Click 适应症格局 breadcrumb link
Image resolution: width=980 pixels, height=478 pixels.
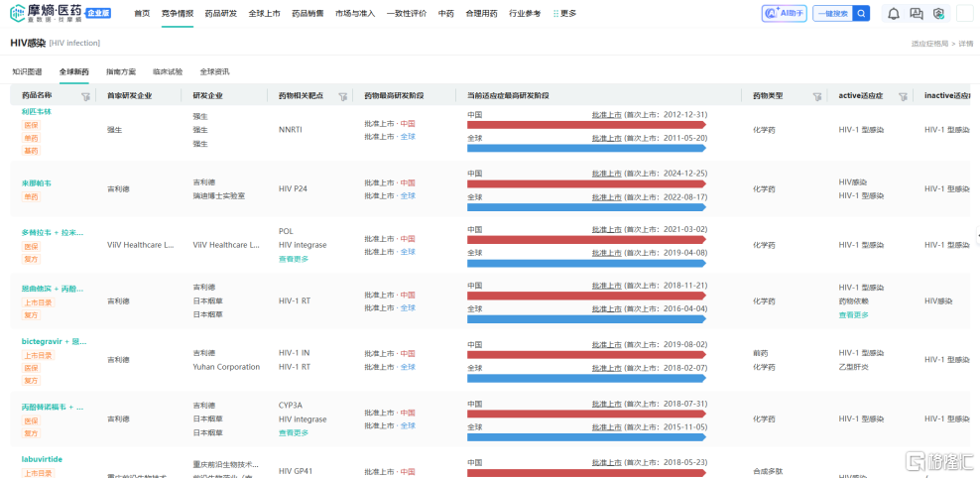[x=930, y=44]
